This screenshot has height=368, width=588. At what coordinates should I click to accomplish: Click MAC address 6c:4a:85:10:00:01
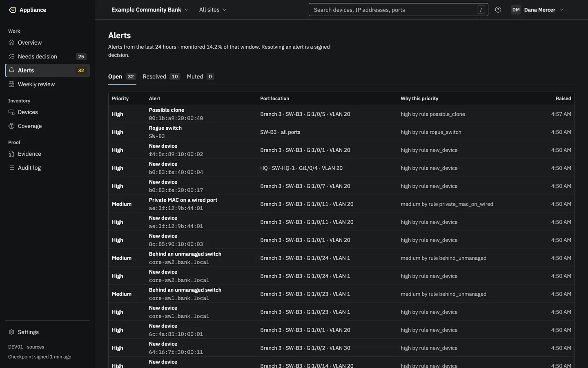[x=176, y=334]
